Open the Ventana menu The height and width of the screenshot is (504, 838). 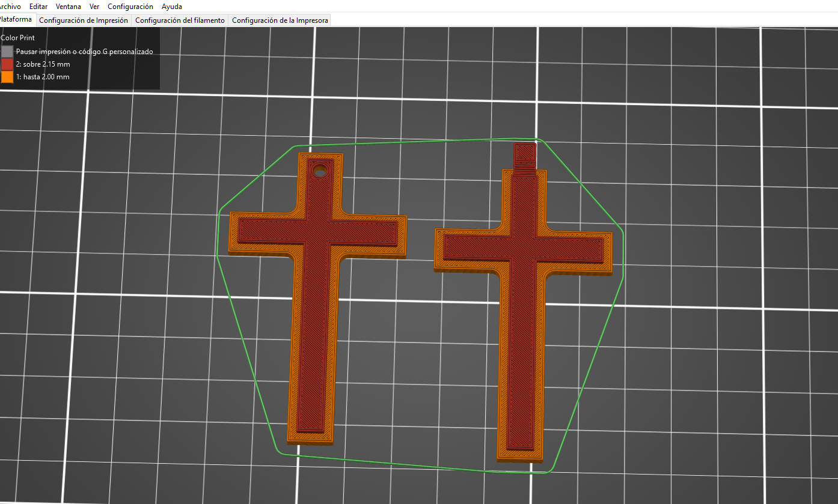69,7
